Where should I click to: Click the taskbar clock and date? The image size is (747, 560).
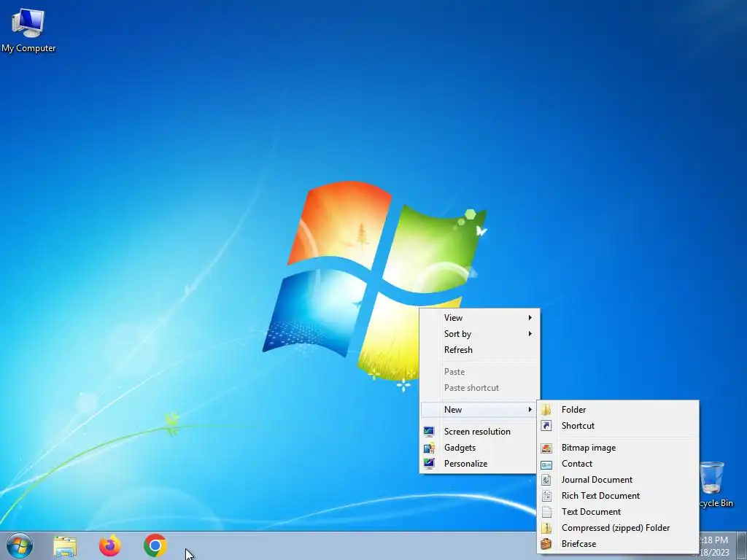[x=715, y=546]
